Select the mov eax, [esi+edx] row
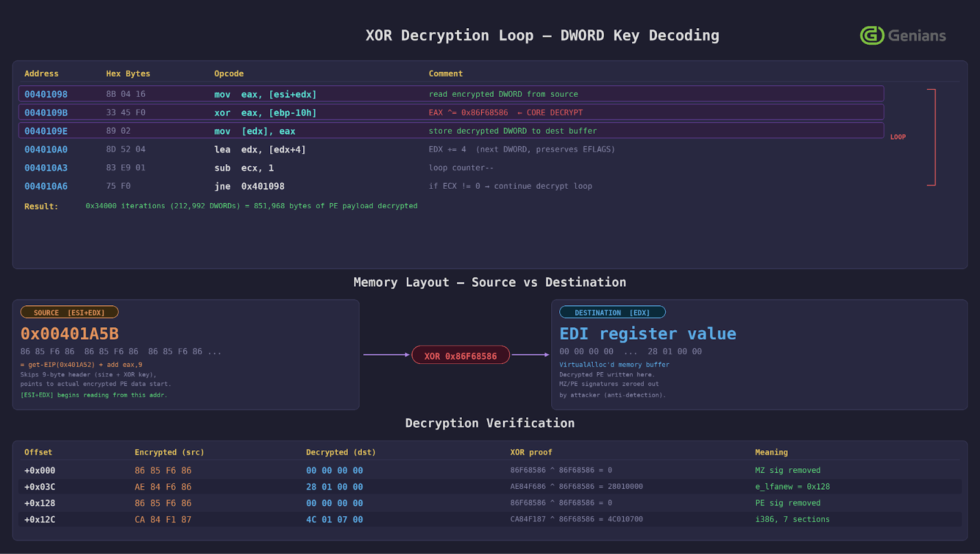 click(x=450, y=94)
